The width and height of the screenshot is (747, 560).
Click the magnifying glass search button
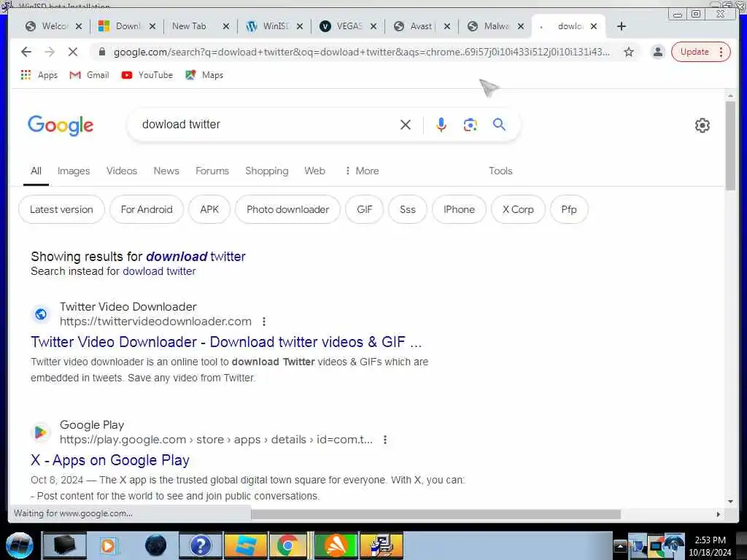click(x=499, y=125)
